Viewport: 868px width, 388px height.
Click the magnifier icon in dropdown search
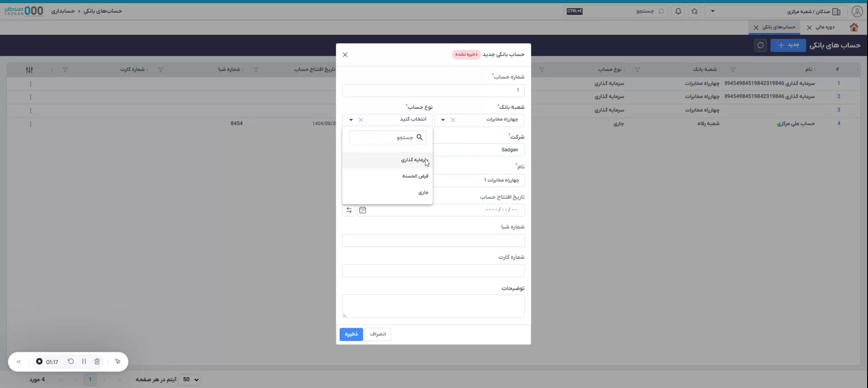click(x=420, y=137)
